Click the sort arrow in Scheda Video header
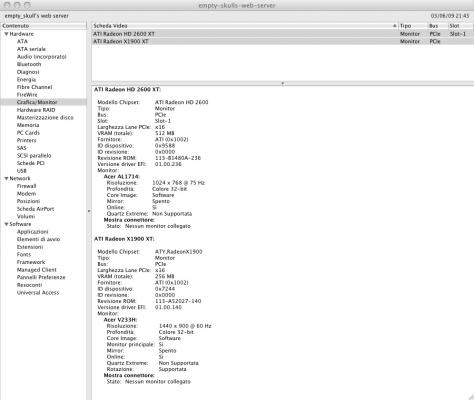This screenshot has width=474, height=400. pos(394,26)
